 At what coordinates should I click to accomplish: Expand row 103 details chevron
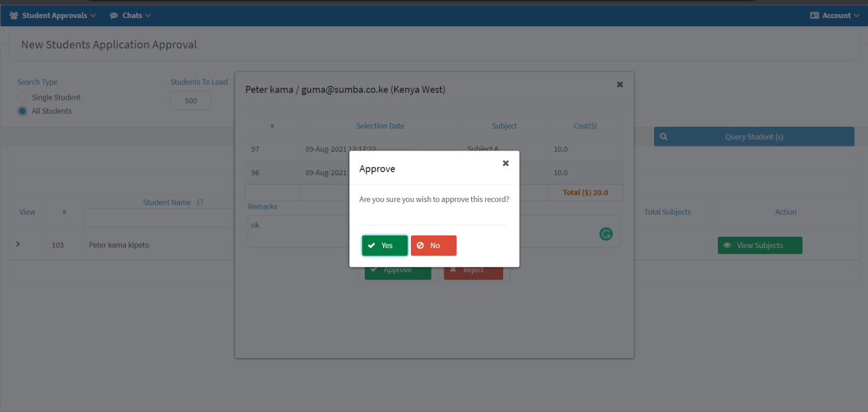18,244
